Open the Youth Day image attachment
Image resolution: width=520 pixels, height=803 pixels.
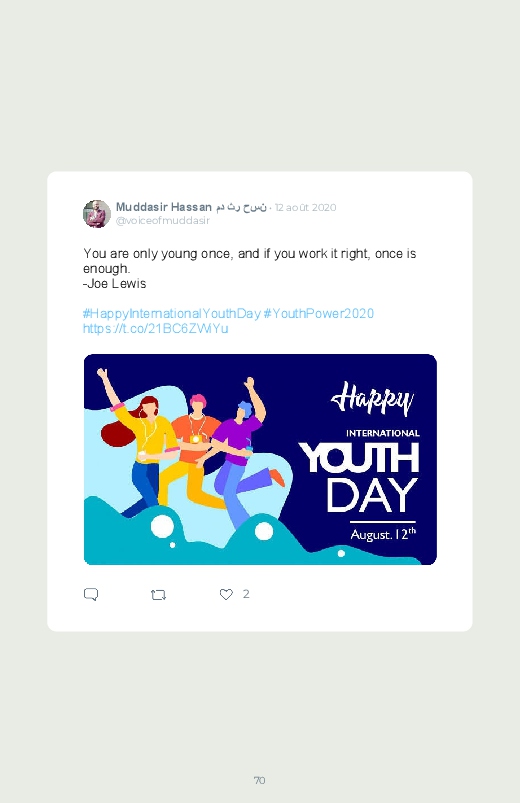[x=260, y=459]
